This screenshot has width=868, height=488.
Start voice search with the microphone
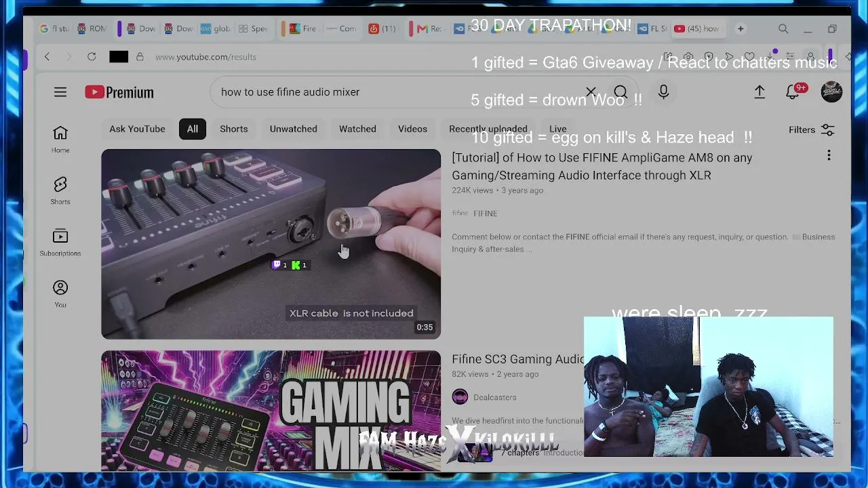[663, 92]
